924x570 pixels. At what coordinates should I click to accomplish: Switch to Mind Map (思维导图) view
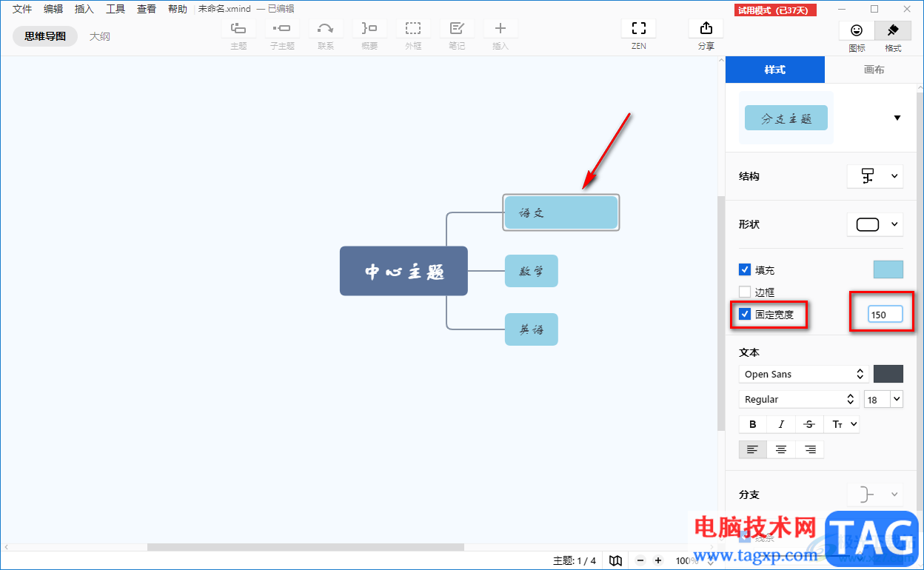(x=45, y=36)
